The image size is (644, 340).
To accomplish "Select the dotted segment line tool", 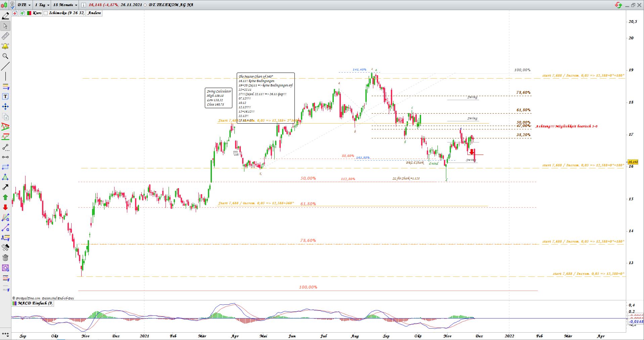I will 5,147.
